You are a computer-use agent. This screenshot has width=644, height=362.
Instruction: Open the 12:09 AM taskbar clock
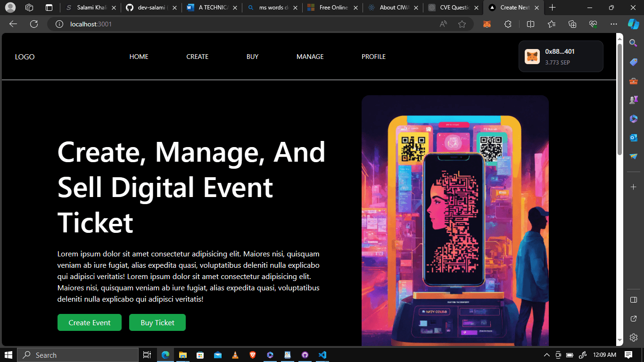pyautogui.click(x=605, y=354)
